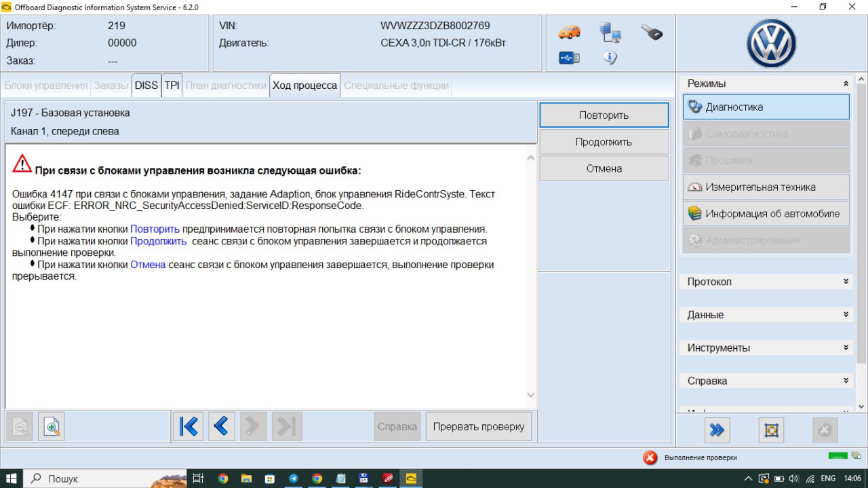Click the greyed Справка button at bottom

(x=397, y=426)
